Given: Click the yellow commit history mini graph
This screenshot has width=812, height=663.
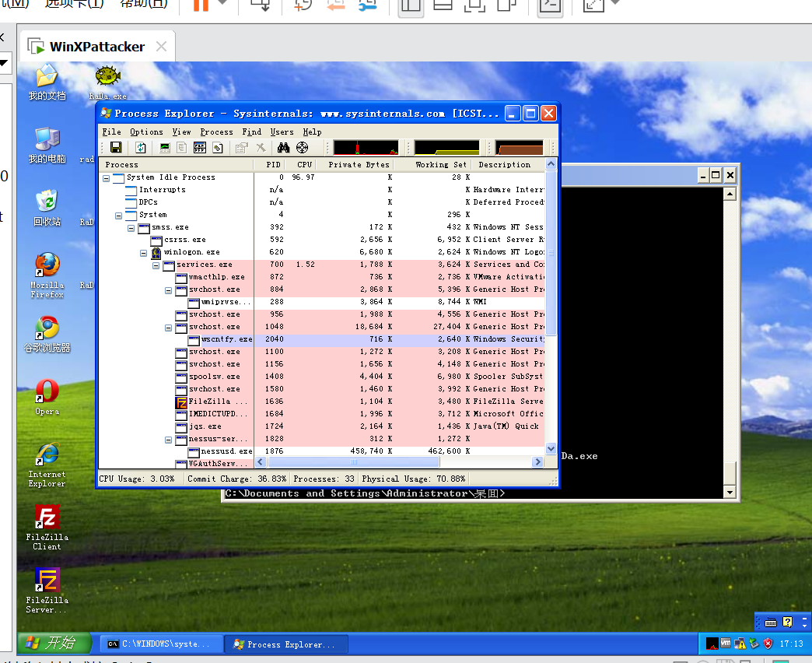Looking at the screenshot, I should pyautogui.click(x=447, y=148).
